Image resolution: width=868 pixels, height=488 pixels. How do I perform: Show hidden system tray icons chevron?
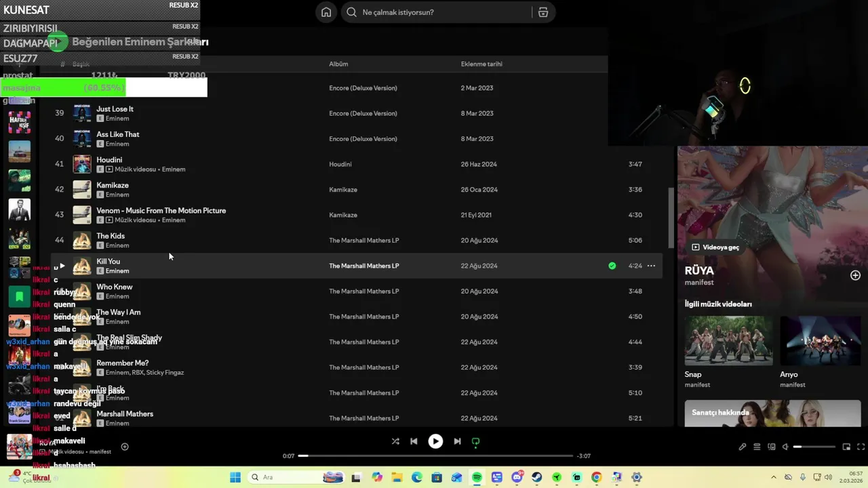pyautogui.click(x=774, y=477)
